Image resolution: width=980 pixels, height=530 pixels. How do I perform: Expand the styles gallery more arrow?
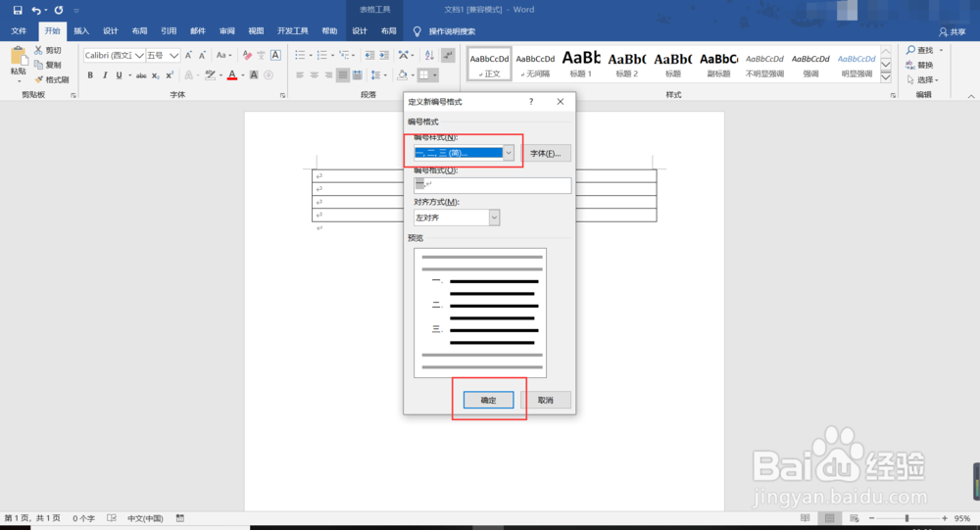pyautogui.click(x=886, y=76)
